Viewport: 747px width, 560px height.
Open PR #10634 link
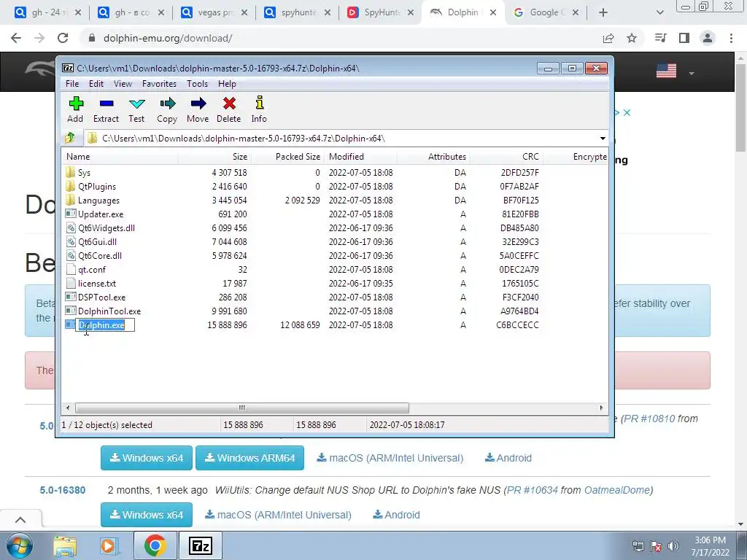click(x=532, y=490)
